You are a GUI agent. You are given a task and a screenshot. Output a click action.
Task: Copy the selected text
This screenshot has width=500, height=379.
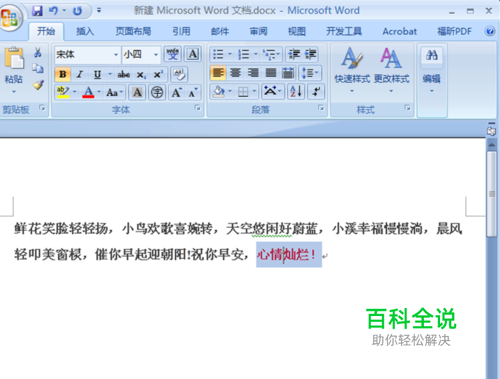[x=38, y=68]
